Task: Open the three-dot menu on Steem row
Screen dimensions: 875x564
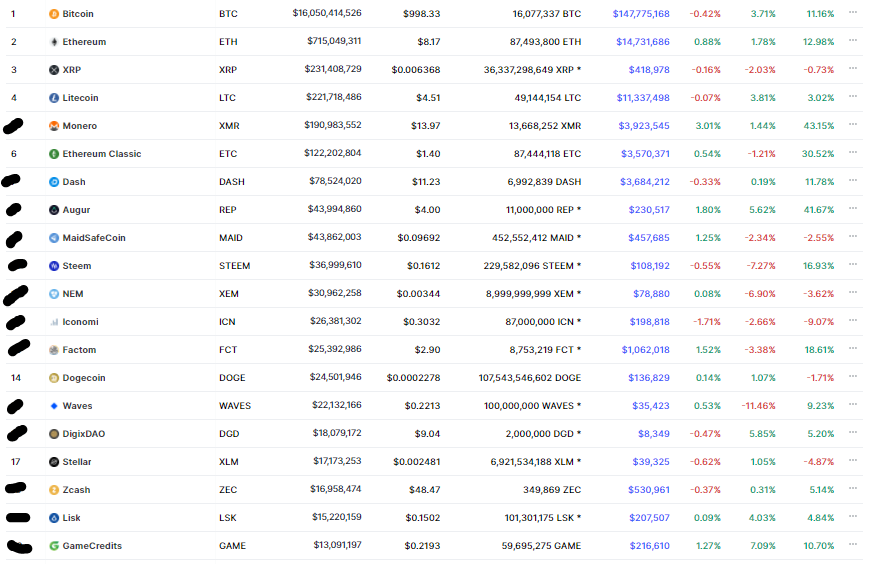Action: point(853,264)
